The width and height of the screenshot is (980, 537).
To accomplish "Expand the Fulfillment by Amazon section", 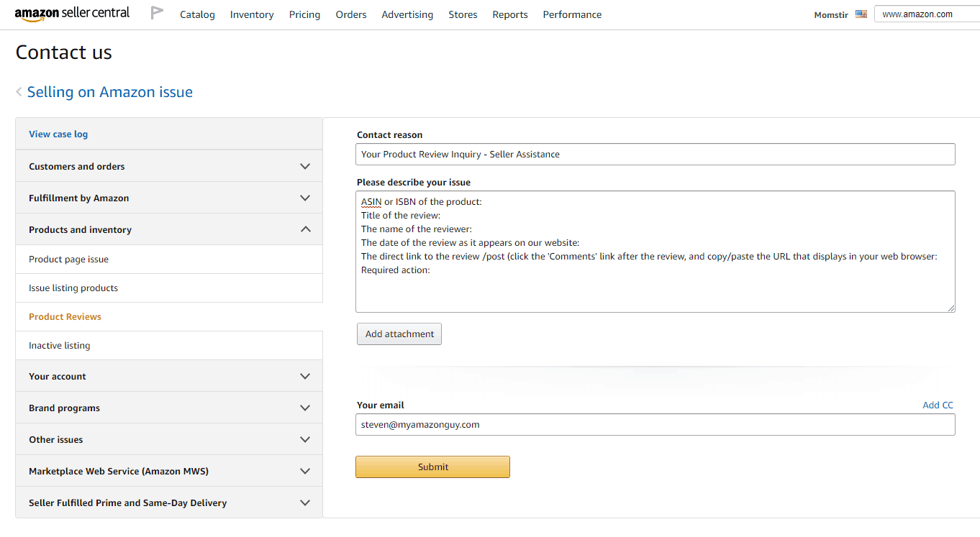I will point(169,198).
